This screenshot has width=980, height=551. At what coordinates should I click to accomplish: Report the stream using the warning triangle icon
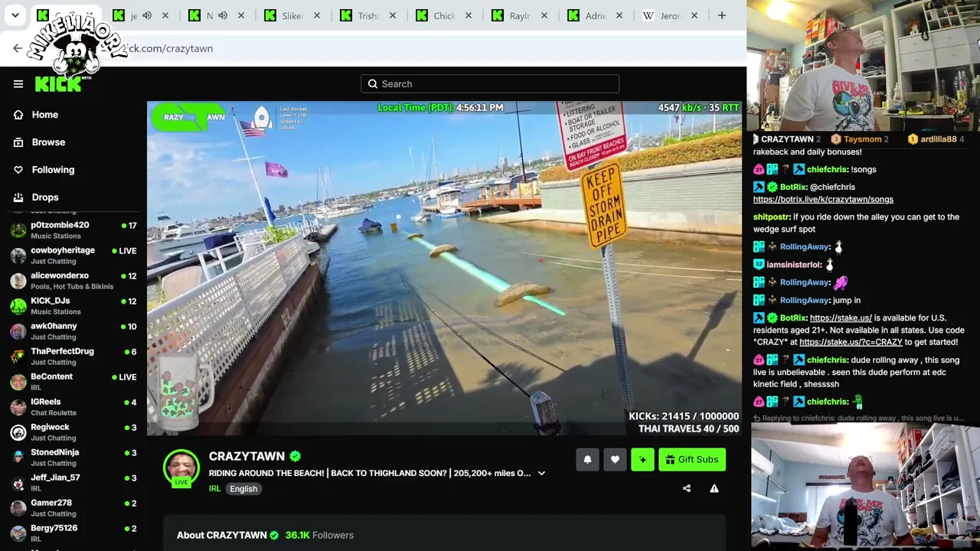714,488
